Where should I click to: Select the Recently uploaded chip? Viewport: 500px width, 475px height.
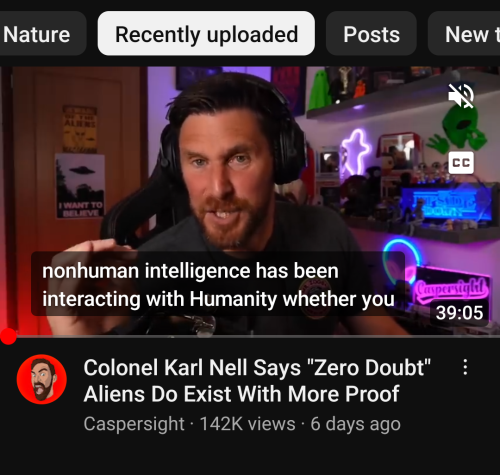tap(206, 33)
